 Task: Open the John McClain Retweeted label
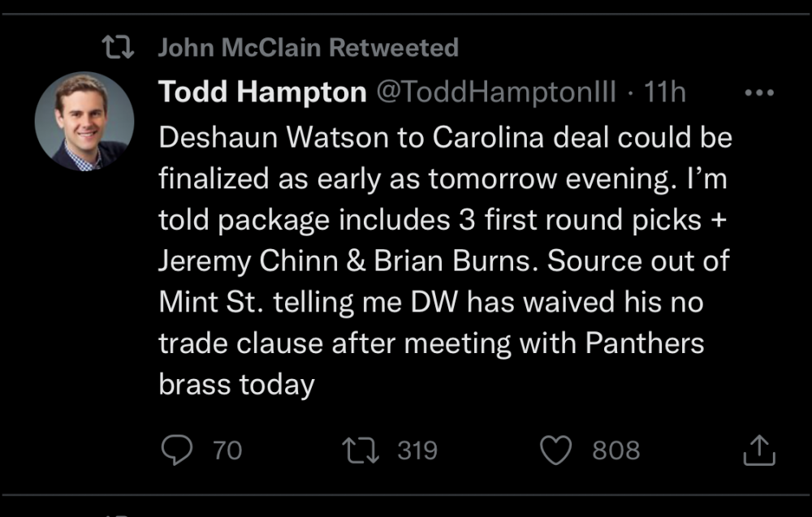[x=308, y=48]
